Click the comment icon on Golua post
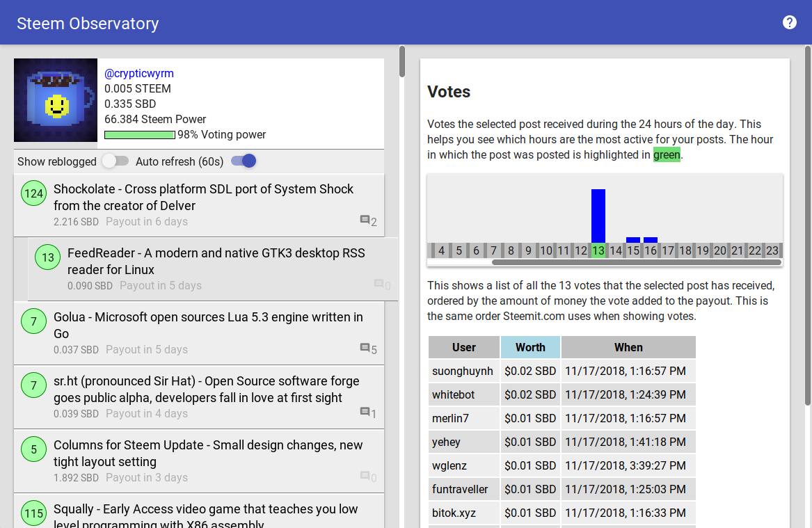The width and height of the screenshot is (812, 528). (365, 348)
